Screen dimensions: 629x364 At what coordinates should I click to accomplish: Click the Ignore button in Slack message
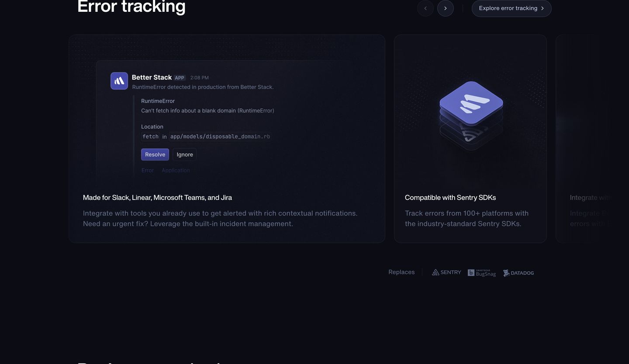coord(185,155)
